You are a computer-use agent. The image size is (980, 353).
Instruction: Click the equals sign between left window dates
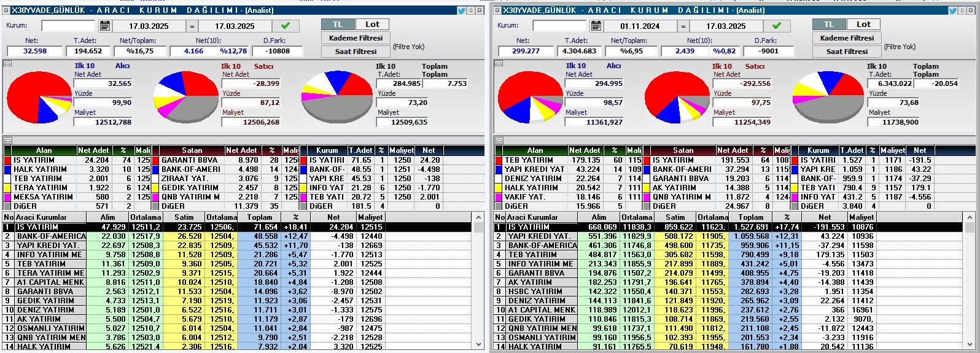[x=192, y=26]
